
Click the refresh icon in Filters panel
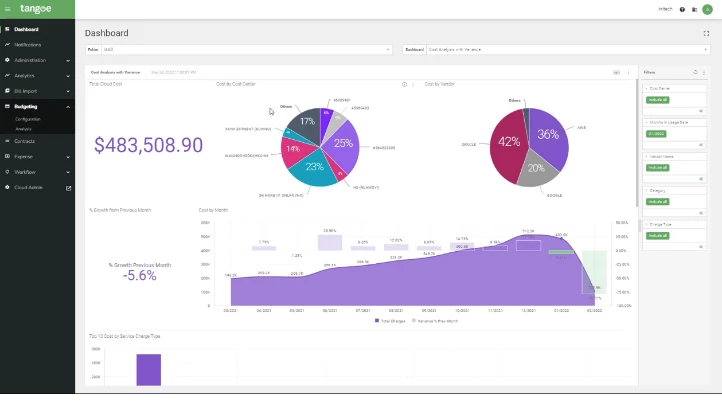695,72
